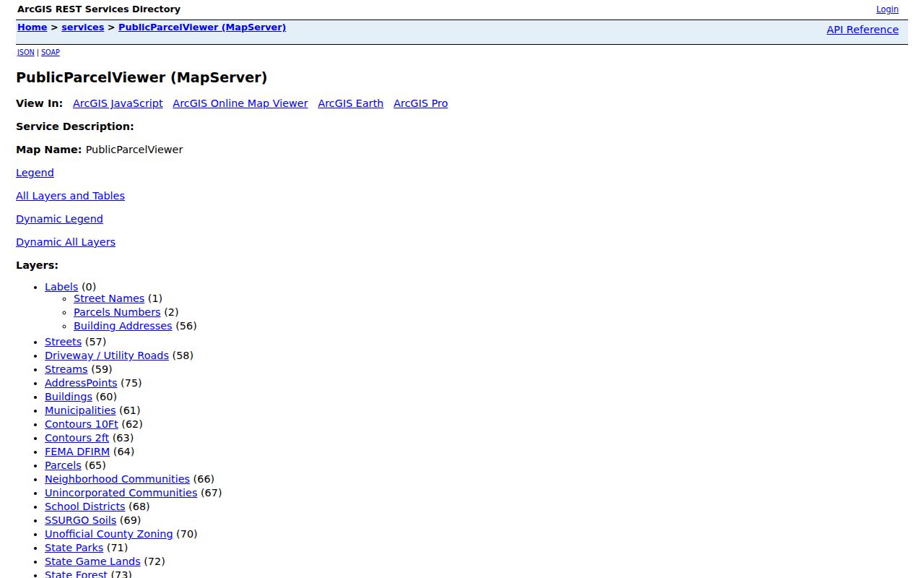924x578 pixels.
Task: Open the Unofficial County Zoning layer
Action: coord(109,534)
